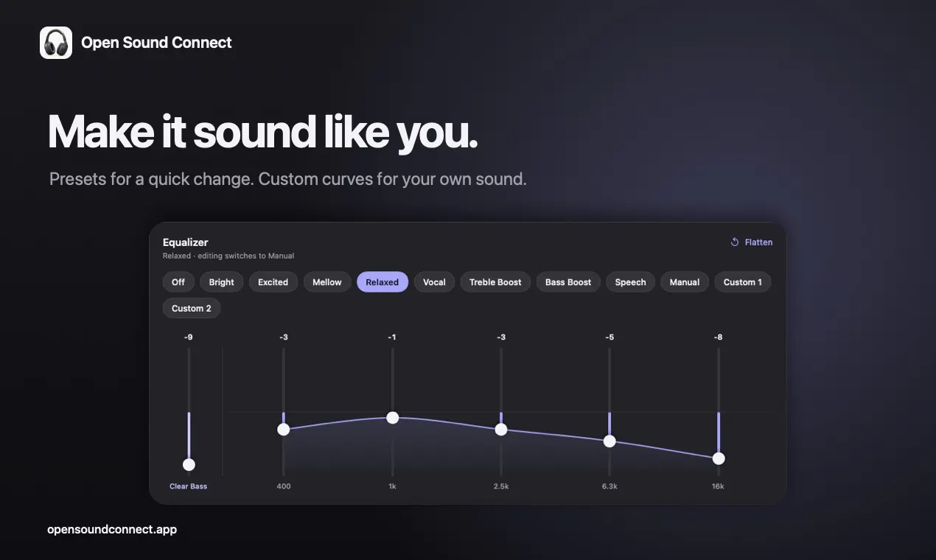Select the highlighted Relaxed preset
This screenshot has width=936, height=560.
(x=383, y=282)
